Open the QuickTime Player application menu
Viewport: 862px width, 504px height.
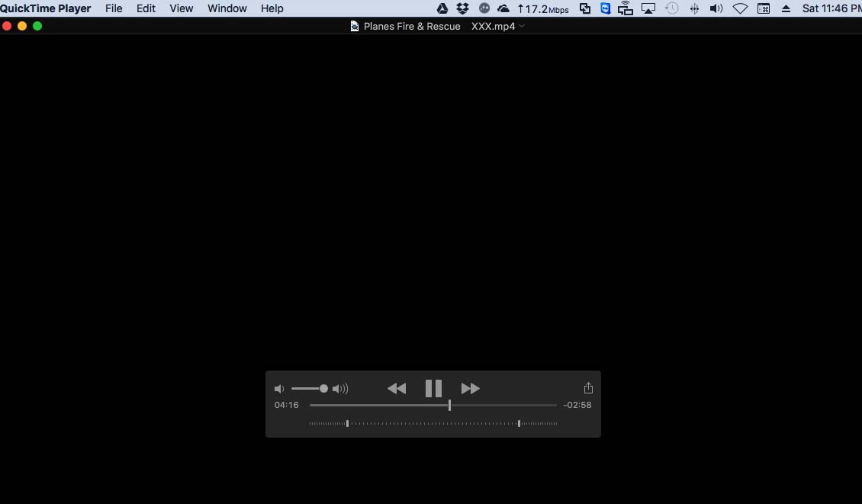tap(46, 8)
